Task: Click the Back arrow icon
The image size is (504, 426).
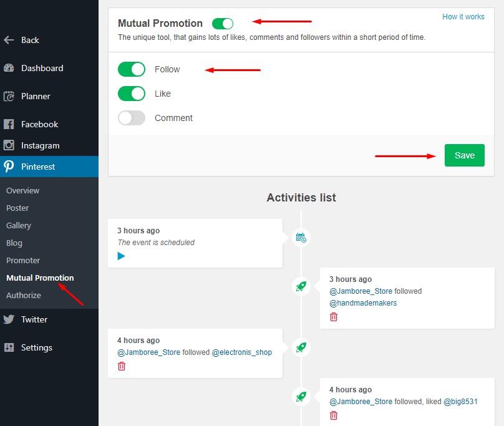Action: (9, 40)
